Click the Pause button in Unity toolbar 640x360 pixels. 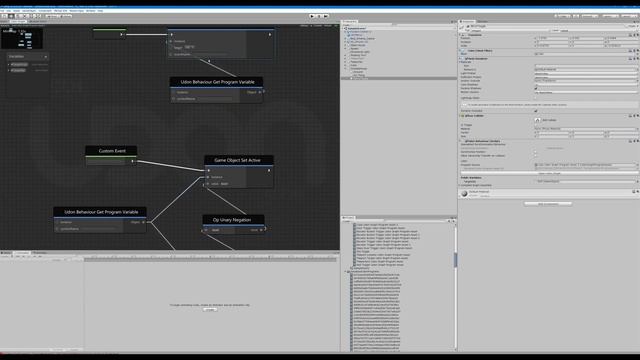(x=319, y=16)
